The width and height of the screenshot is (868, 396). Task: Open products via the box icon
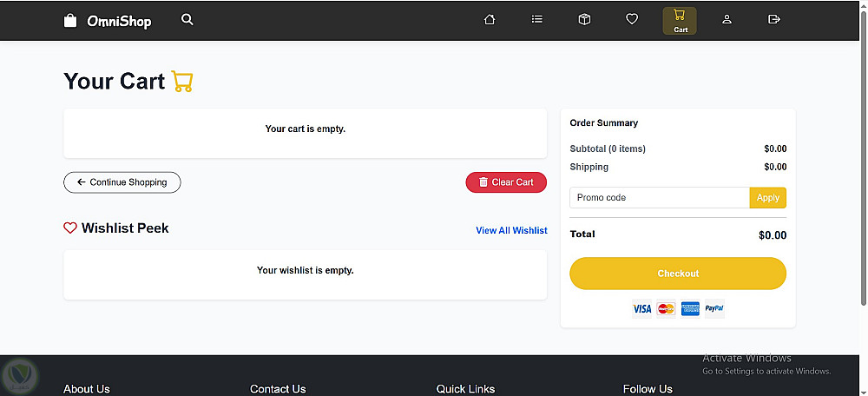coord(584,20)
